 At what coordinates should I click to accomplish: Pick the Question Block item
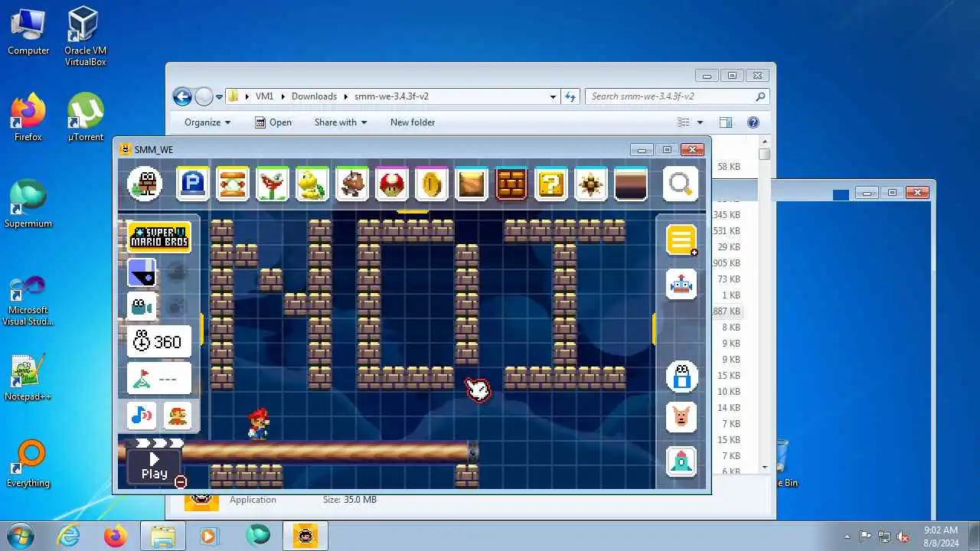tap(551, 184)
